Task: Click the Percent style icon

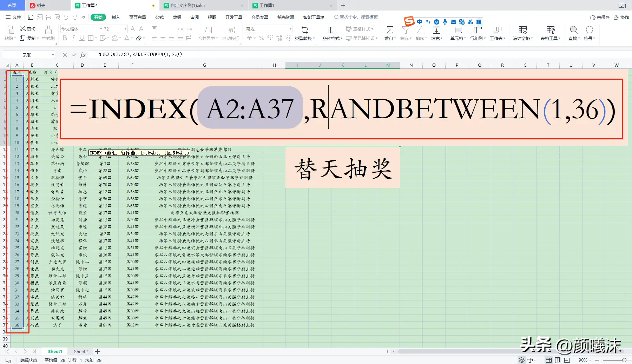Action: point(262,38)
